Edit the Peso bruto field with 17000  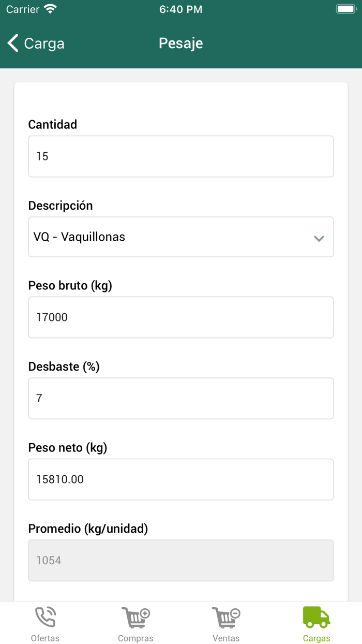[181, 317]
